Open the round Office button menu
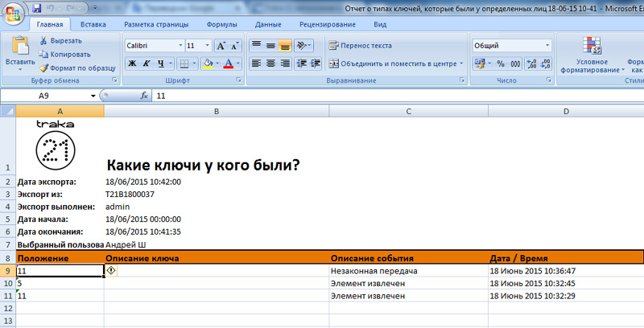The height and width of the screenshot is (328, 644). coord(13,14)
